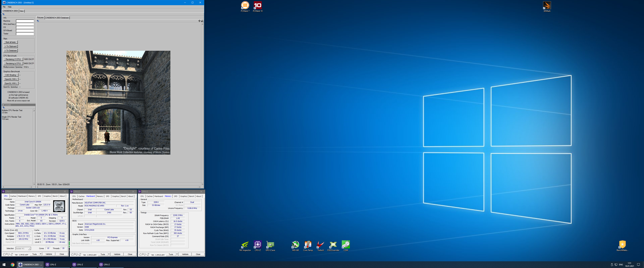This screenshot has height=268, width=644.
Task: Click ENG language indicator in system tray
Action: pyautogui.click(x=621, y=264)
